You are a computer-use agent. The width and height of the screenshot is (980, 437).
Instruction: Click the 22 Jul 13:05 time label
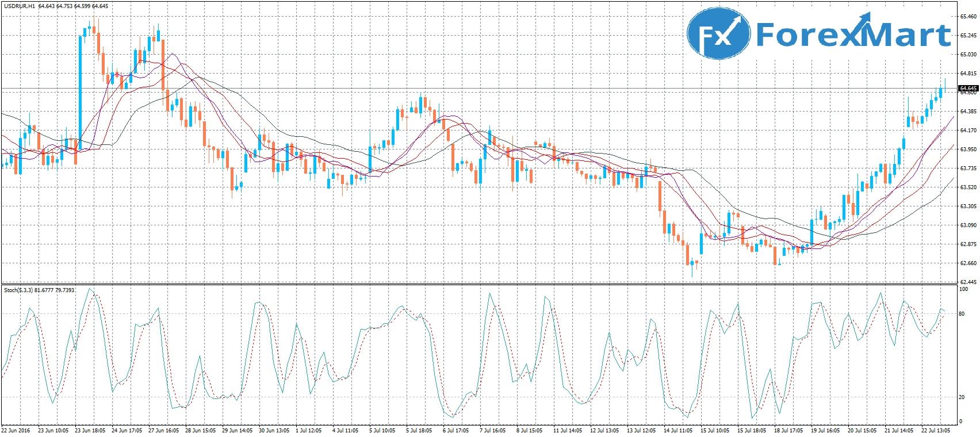coord(936,430)
